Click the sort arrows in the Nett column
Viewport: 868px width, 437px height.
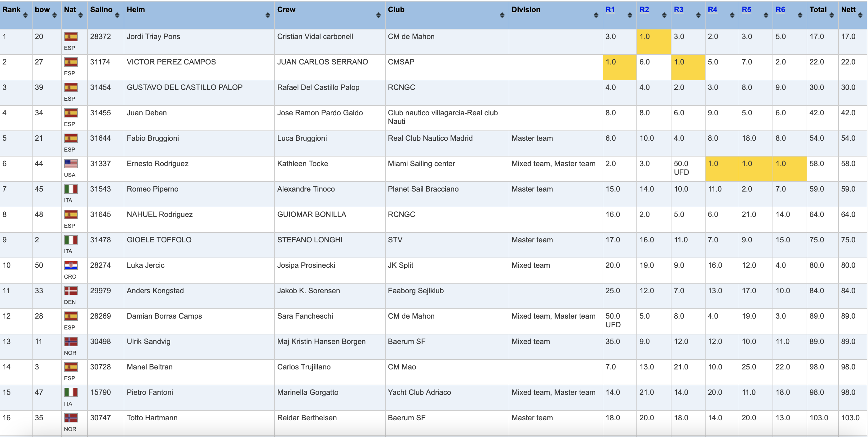860,15
